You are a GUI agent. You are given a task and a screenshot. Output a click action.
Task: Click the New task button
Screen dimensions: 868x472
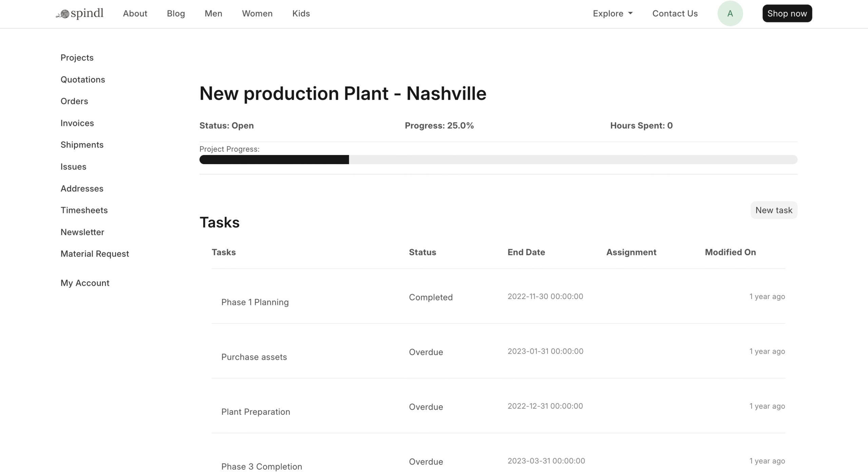[x=774, y=210]
